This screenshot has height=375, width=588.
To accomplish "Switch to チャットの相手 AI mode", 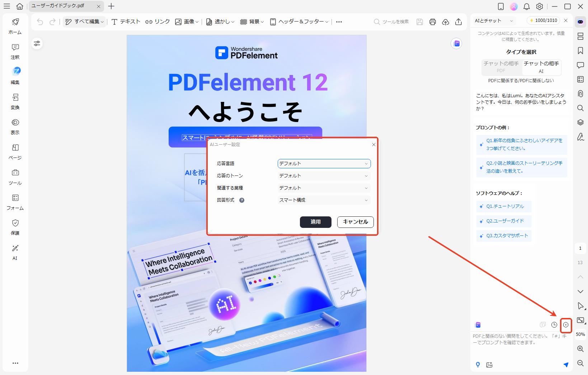I will [x=541, y=67].
